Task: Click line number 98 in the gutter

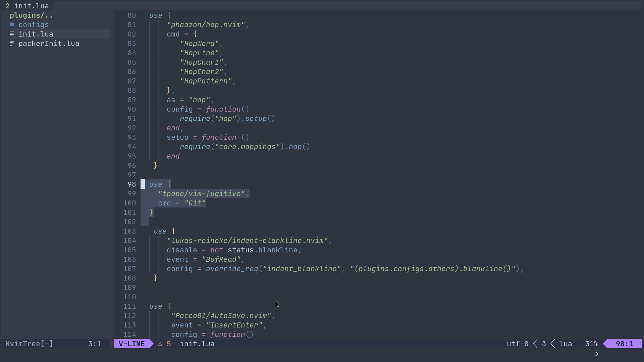Action: (132, 184)
